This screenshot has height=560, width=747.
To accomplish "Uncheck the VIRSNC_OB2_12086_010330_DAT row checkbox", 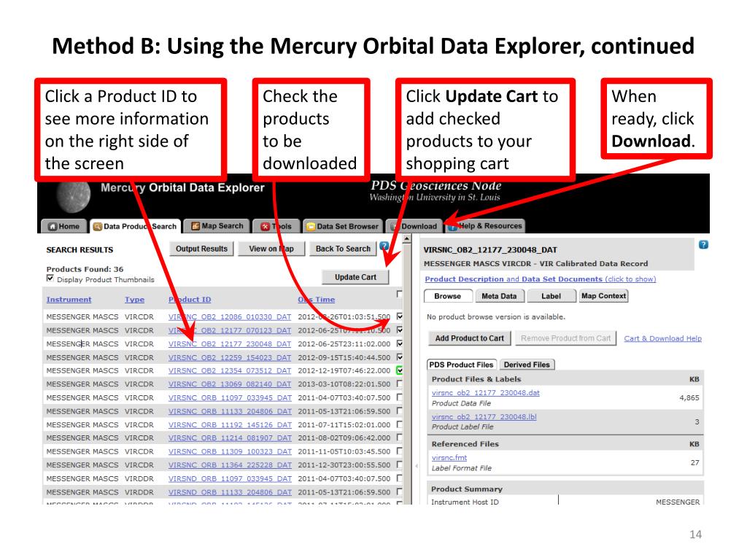I will 399,316.
